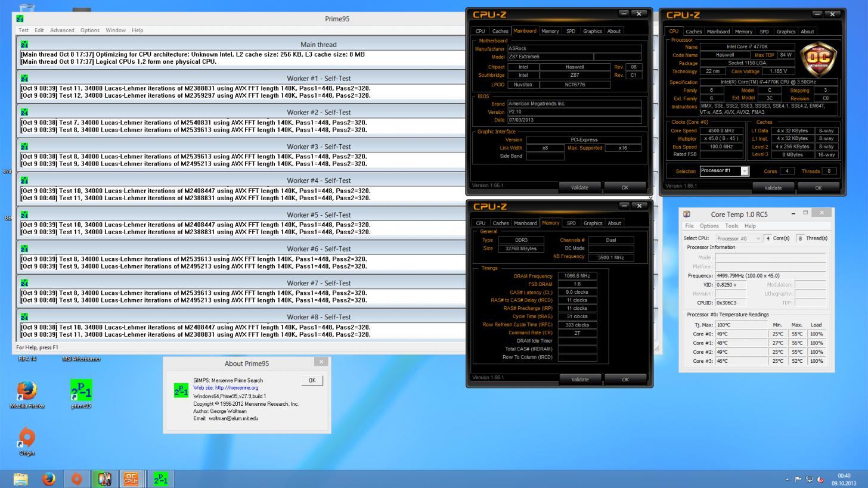The height and width of the screenshot is (488, 868).
Task: Open File Explorer from the taskbar
Action: [21, 478]
